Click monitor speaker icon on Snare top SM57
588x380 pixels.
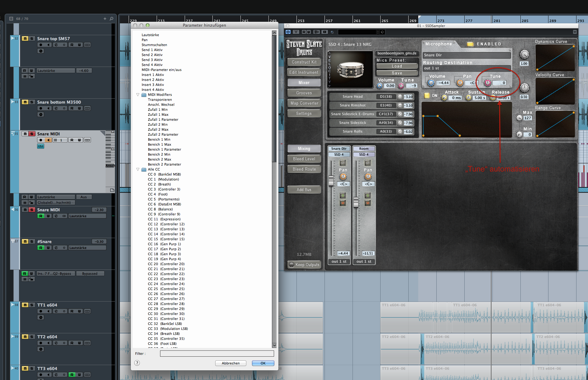coord(48,45)
